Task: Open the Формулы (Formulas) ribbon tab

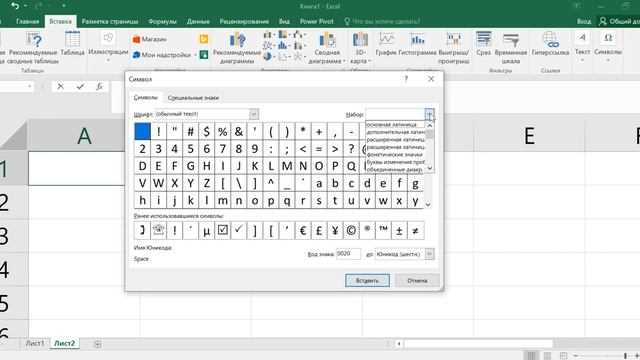Action: (162, 21)
